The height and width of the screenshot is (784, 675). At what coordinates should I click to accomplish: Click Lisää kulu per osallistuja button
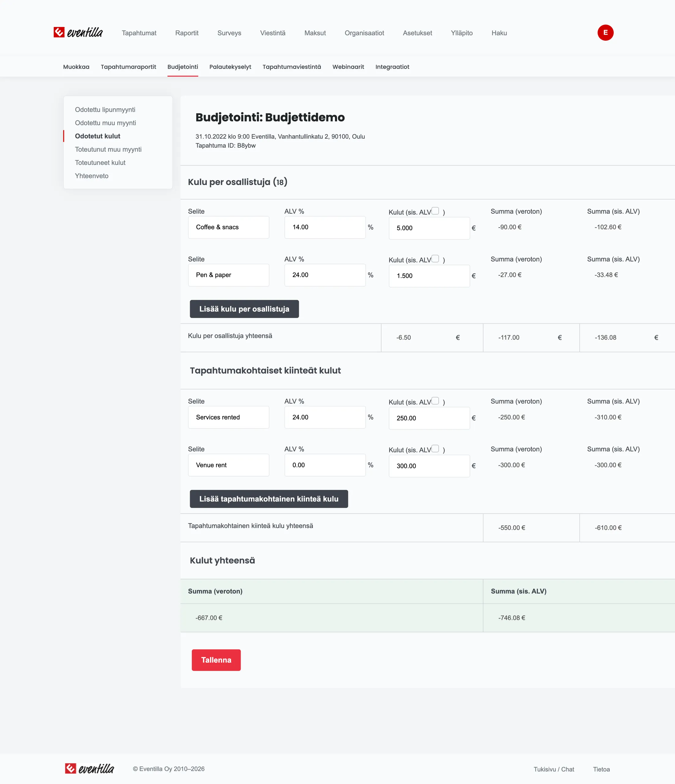244,309
